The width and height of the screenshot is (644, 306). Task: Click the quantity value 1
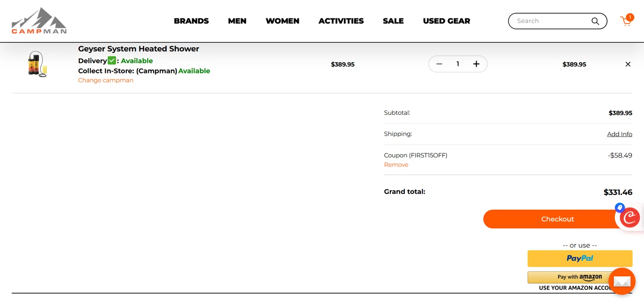[x=458, y=64]
